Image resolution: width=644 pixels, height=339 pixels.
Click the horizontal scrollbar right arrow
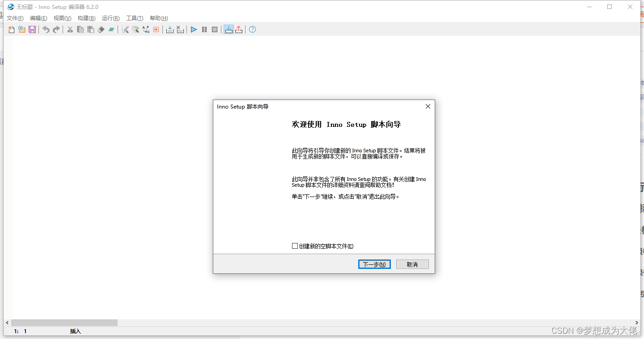pyautogui.click(x=637, y=322)
